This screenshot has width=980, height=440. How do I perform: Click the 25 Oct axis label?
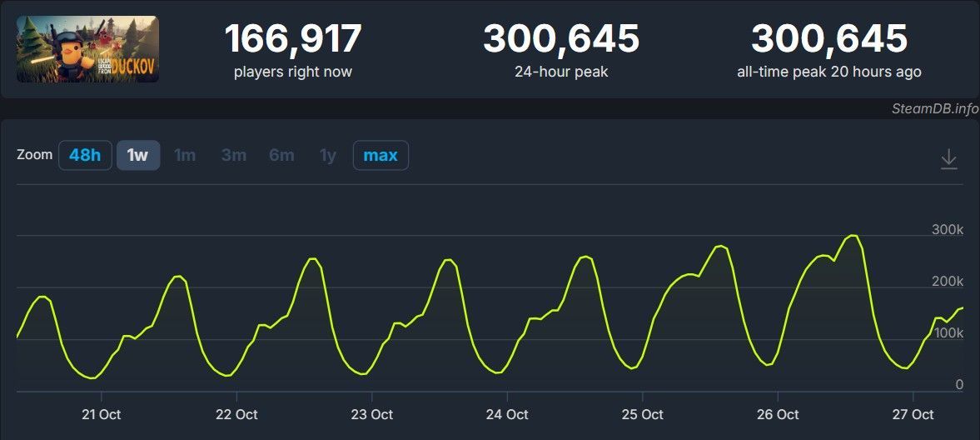[x=642, y=414]
